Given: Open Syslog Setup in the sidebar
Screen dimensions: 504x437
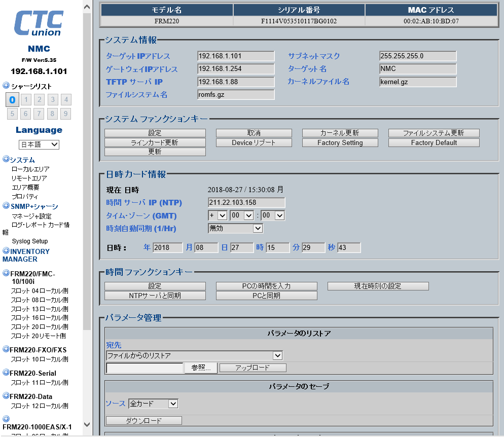Looking at the screenshot, I should click(x=30, y=241).
